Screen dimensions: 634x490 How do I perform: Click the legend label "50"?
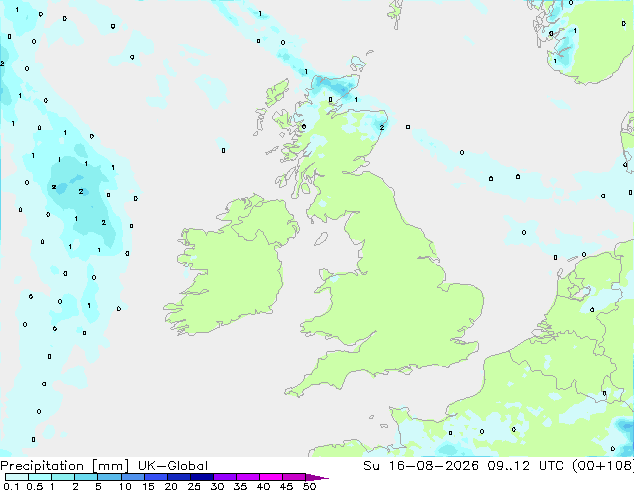tap(309, 486)
